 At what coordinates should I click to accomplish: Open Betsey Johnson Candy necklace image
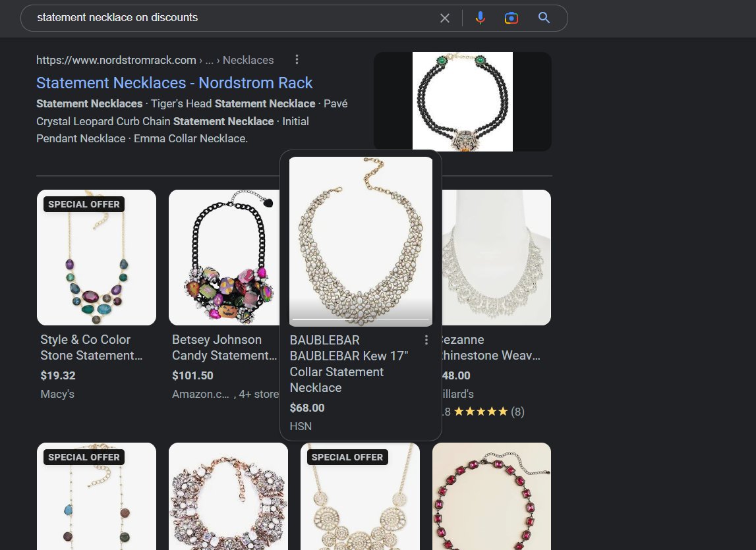coord(224,258)
